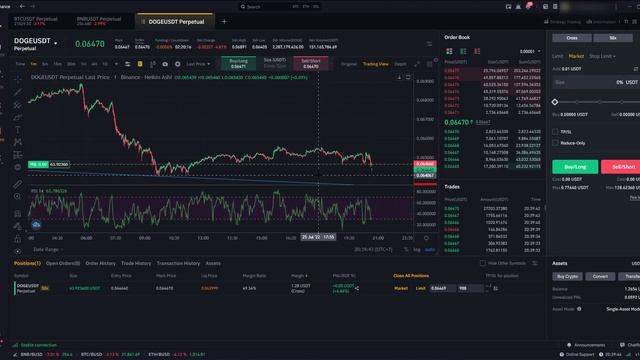The width and height of the screenshot is (640, 360).
Task: Click Close All Positions
Action: click(411, 276)
